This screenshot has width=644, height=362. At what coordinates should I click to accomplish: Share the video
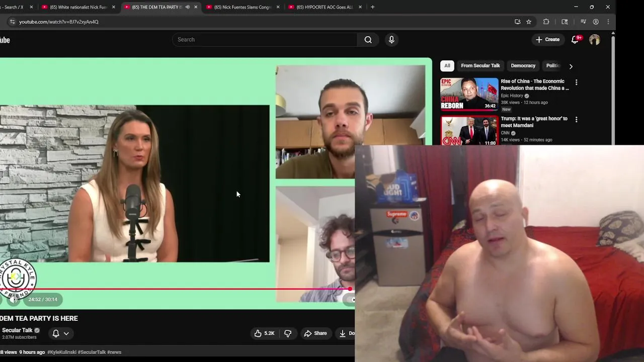tap(315, 333)
